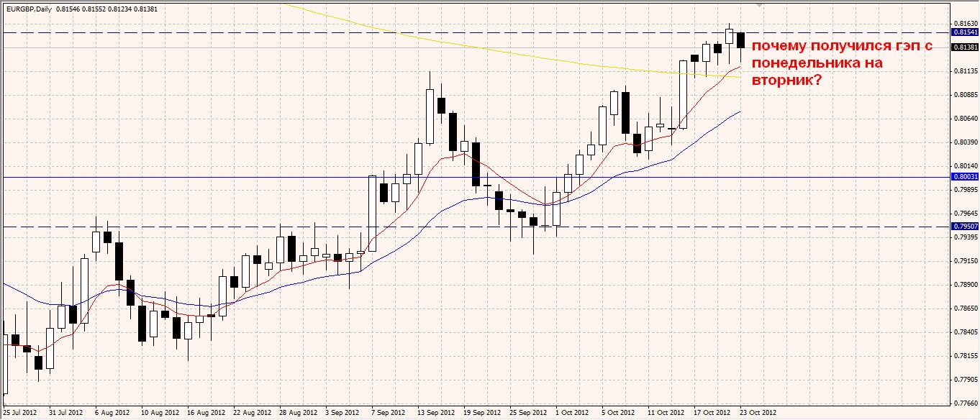Click the 5 Oct 2012 date label
Screen dimensions: 980x420
coord(619,414)
